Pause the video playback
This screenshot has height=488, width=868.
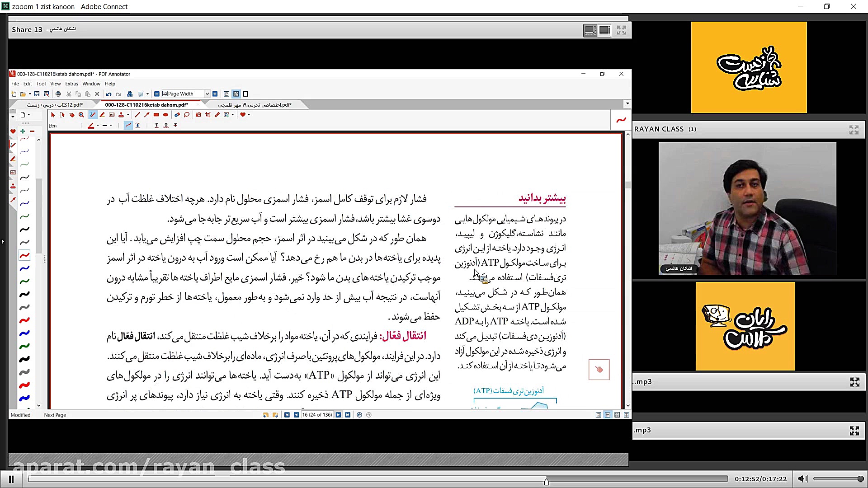11,479
